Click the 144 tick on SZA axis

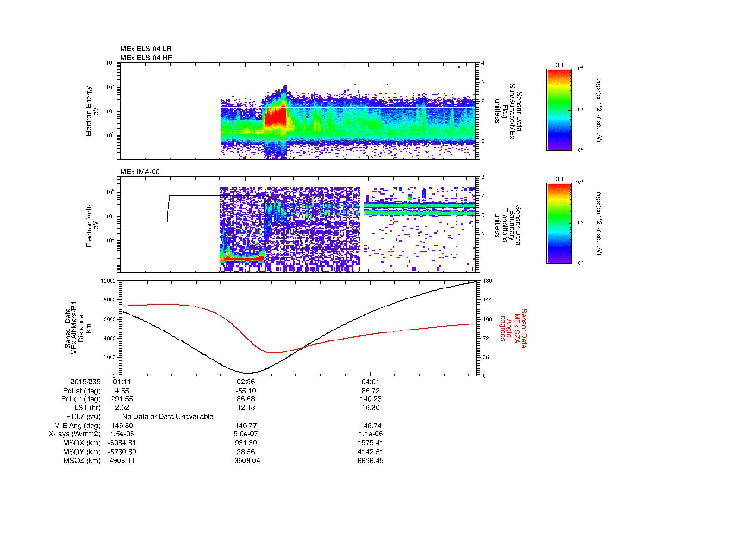click(488, 300)
